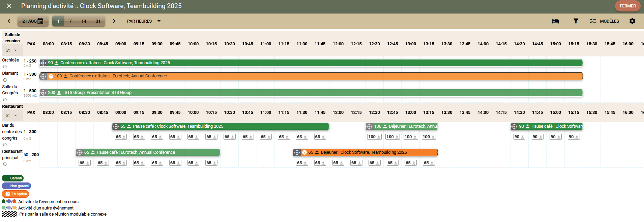Open Conférence d'affaires Clock Software event
644x222 pixels.
point(311,63)
